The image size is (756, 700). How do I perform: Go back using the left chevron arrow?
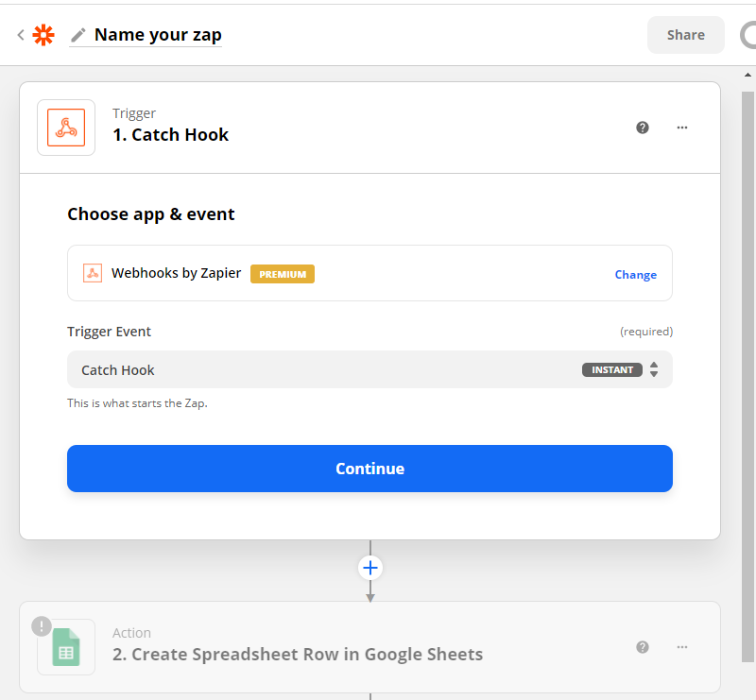click(21, 35)
